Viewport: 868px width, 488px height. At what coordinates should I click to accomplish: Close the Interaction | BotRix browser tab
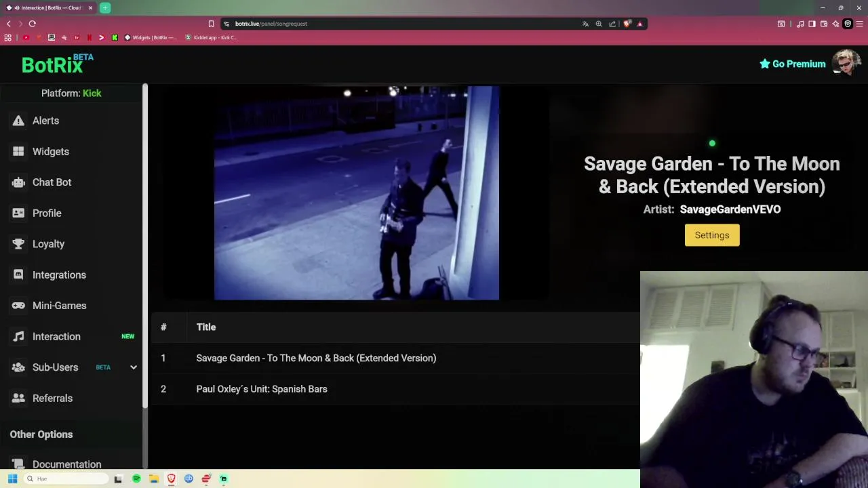click(90, 8)
